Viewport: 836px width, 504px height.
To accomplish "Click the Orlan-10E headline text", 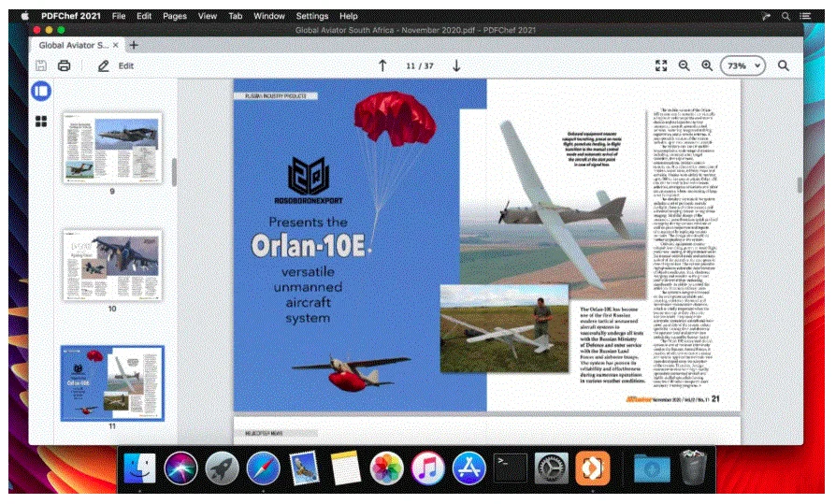I will coord(309,246).
